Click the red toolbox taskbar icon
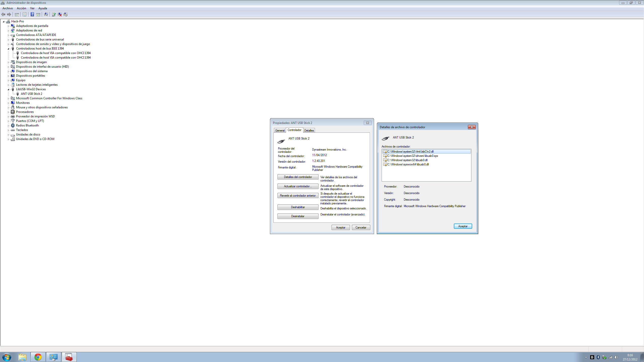The width and height of the screenshot is (644, 362). pos(69,357)
